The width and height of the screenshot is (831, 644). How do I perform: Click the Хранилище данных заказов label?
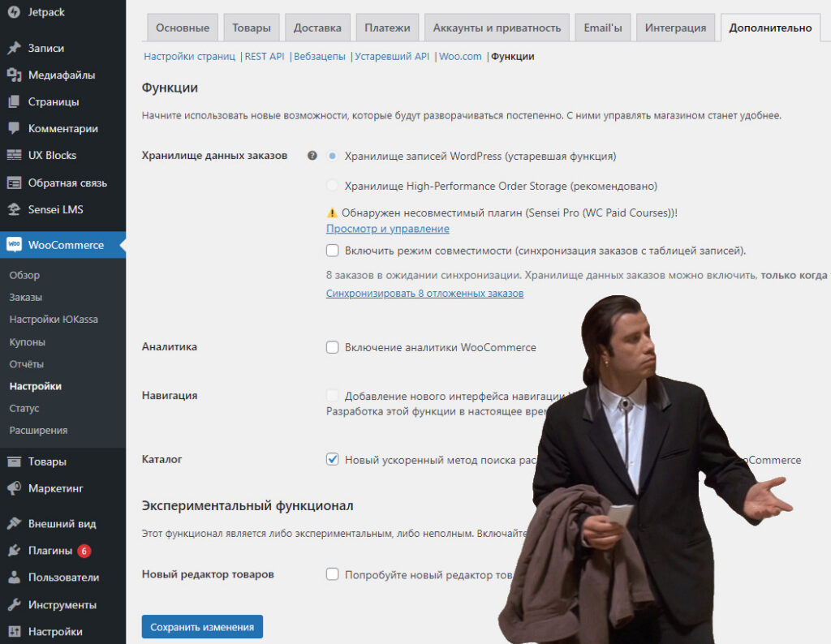[x=214, y=155]
